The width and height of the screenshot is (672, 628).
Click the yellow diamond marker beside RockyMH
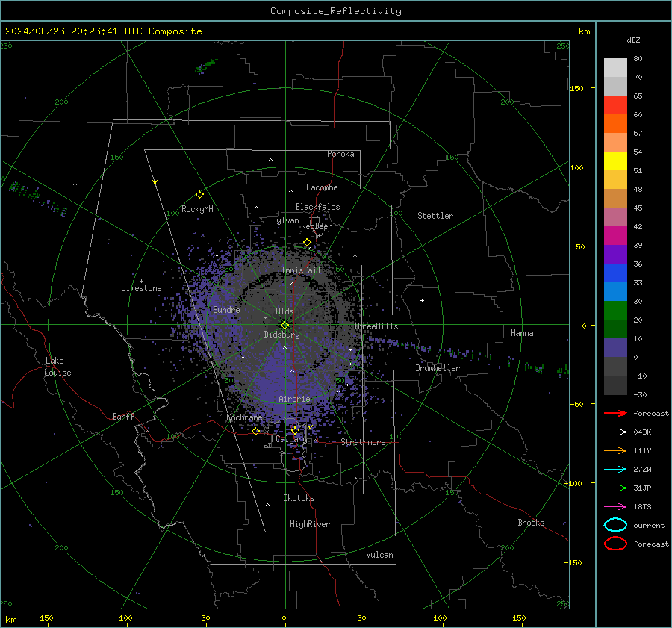click(x=199, y=195)
